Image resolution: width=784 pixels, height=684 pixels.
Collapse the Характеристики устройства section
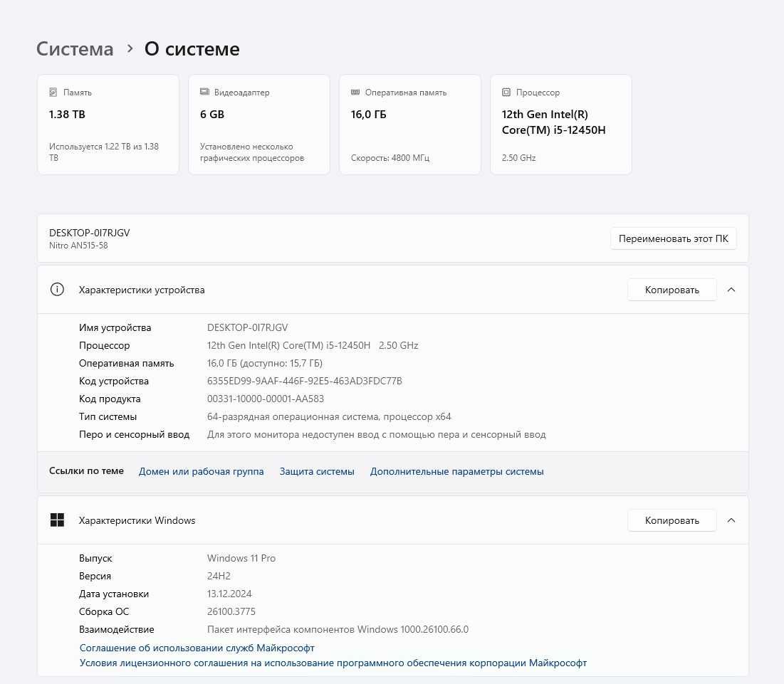(x=731, y=290)
